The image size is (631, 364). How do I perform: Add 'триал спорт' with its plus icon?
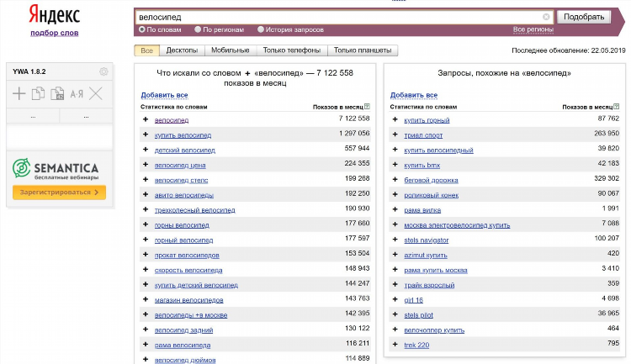395,135
